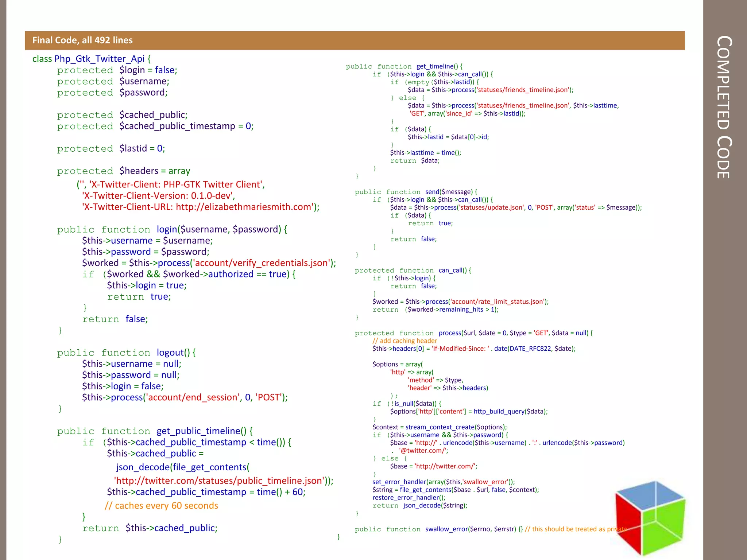This screenshot has width=747, height=560.
Task: Click the 'json_decode(file_get_contents(' line
Action: click(x=183, y=467)
